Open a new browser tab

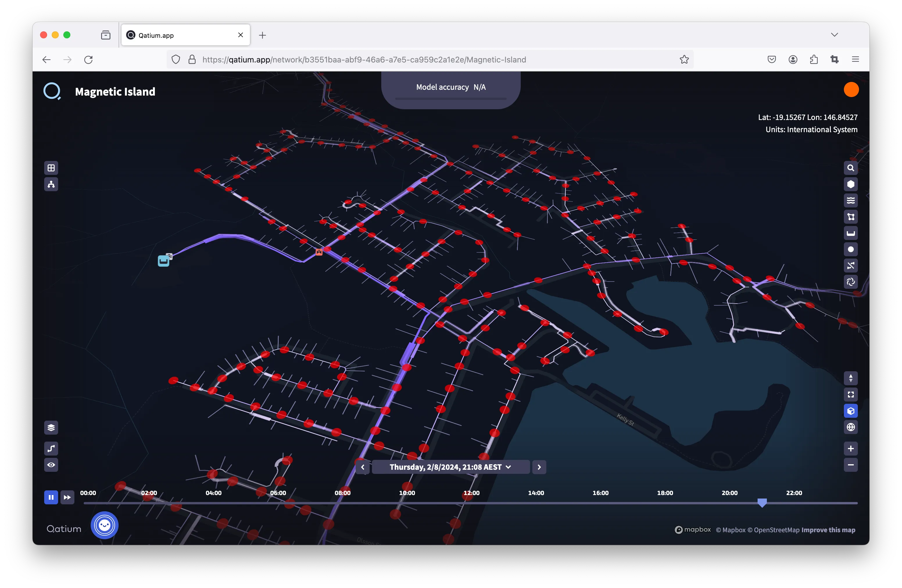pyautogui.click(x=262, y=35)
